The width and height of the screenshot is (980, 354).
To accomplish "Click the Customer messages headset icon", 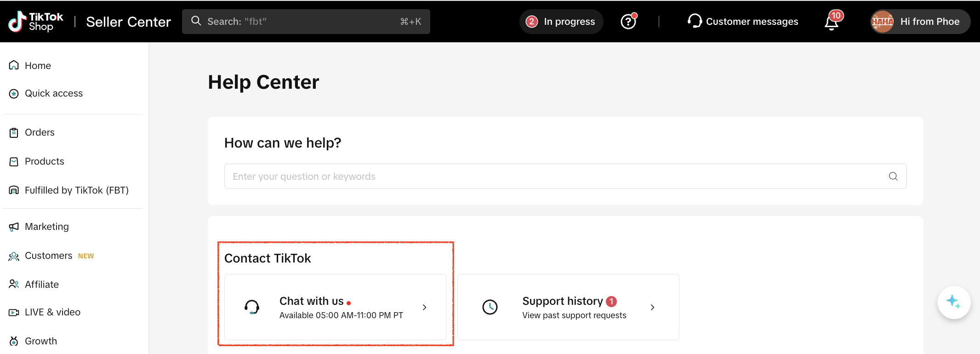I will click(x=695, y=21).
